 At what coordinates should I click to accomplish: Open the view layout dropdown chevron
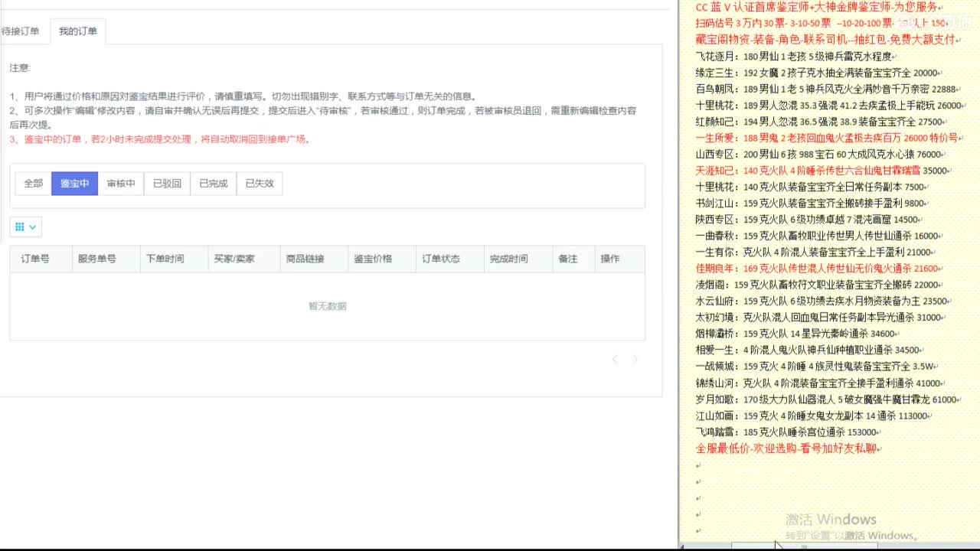coord(31,227)
